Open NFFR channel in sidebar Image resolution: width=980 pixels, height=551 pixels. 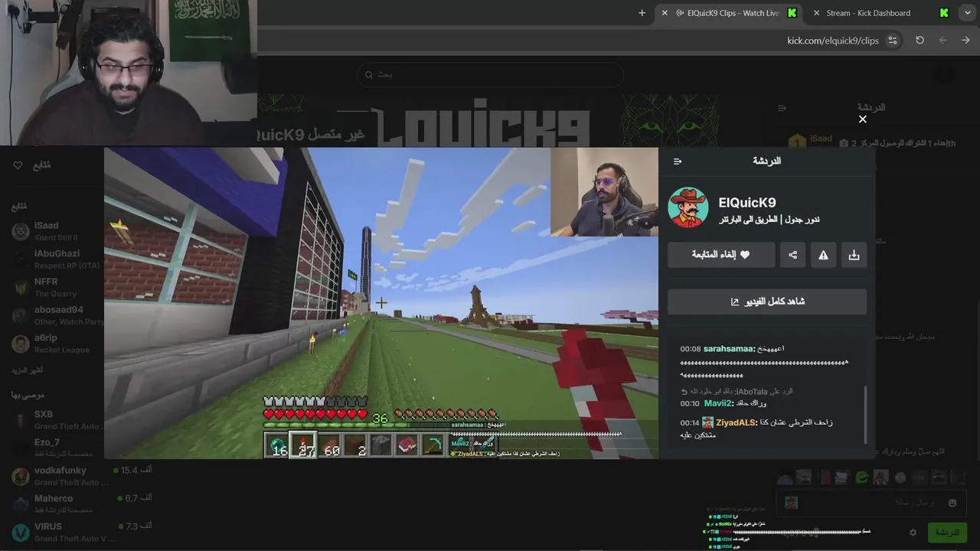click(x=52, y=287)
